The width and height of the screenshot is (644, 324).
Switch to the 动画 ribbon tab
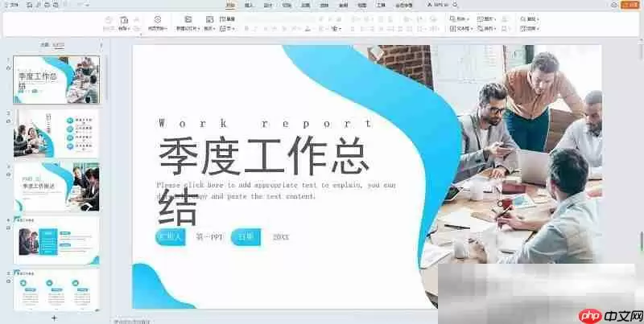coord(306,5)
